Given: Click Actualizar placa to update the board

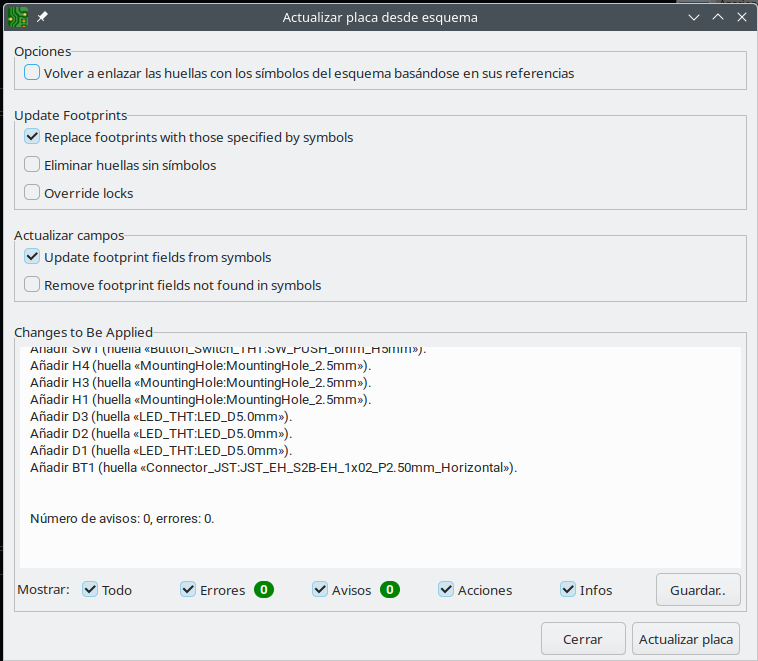Looking at the screenshot, I should (x=685, y=639).
